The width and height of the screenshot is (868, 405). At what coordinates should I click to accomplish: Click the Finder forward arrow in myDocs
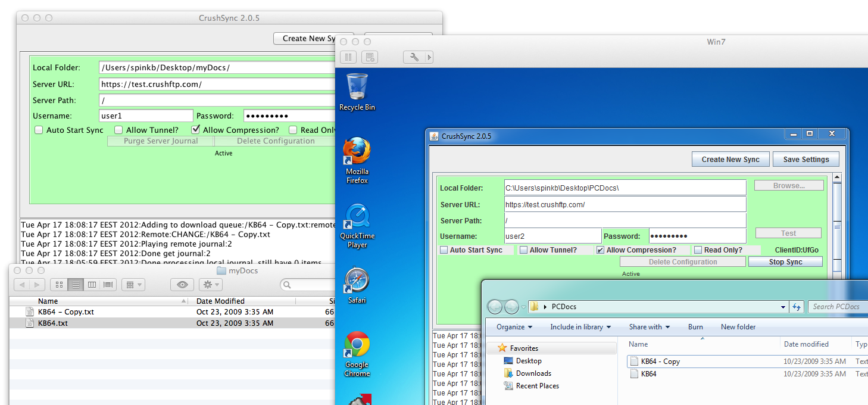click(x=37, y=285)
